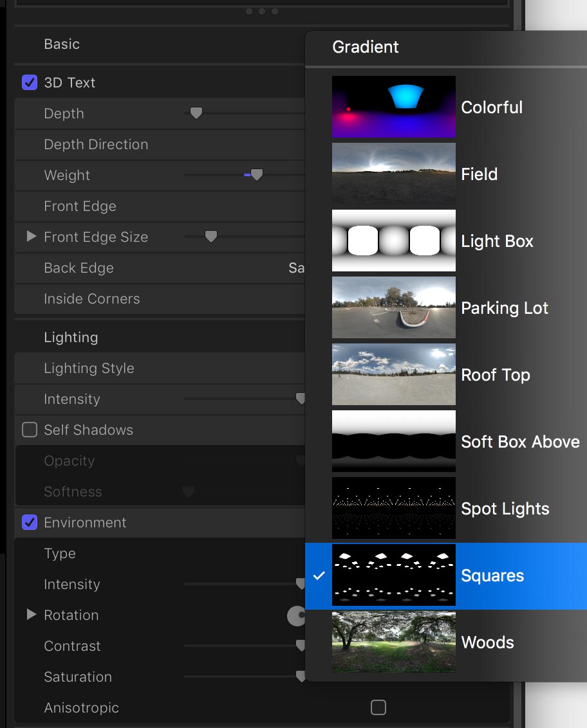
Task: Select the checked Squares environment entry
Action: [446, 576]
